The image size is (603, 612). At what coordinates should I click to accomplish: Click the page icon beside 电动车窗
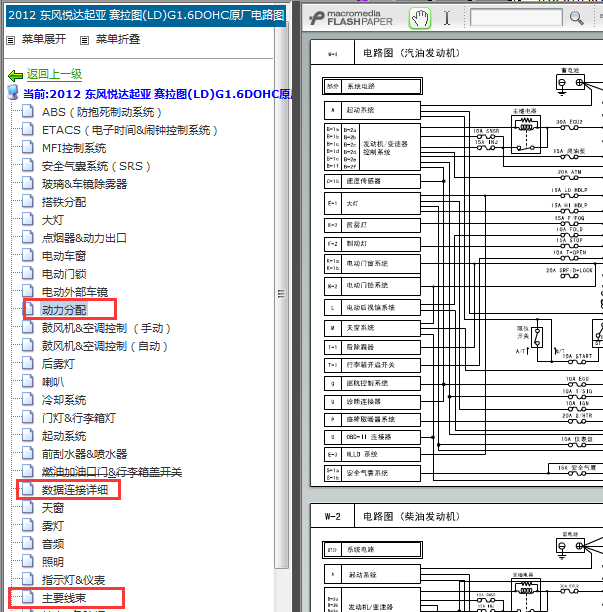click(x=28, y=254)
